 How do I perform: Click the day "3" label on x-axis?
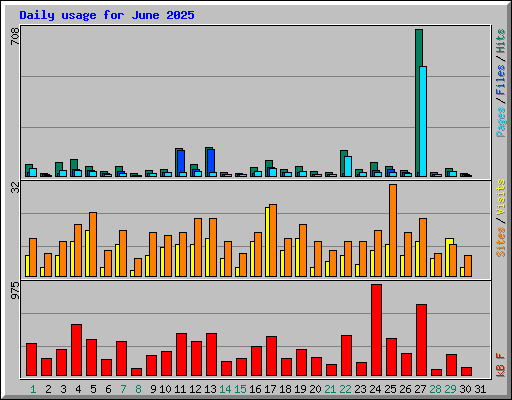point(63,389)
